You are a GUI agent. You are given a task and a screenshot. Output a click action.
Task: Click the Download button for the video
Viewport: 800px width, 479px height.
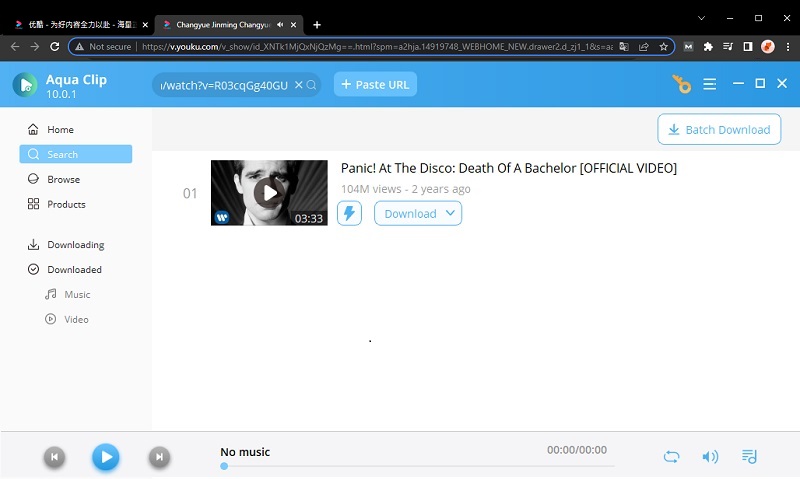click(410, 213)
